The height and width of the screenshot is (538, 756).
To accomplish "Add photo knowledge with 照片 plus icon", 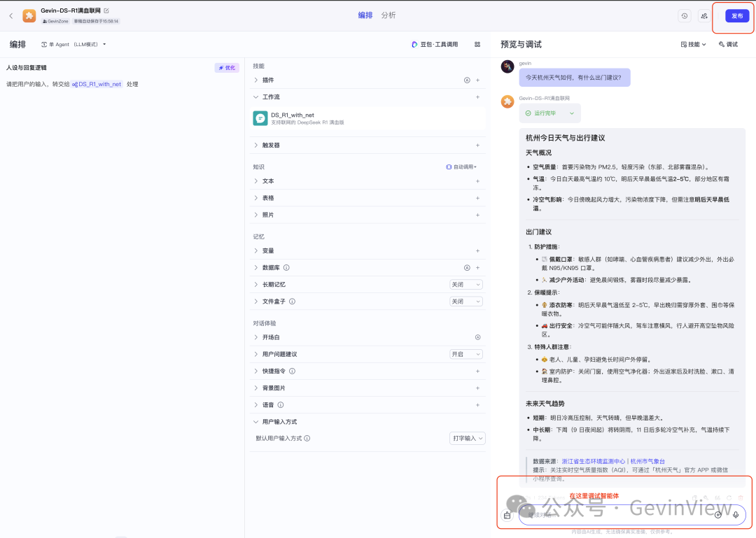I will [x=478, y=215].
